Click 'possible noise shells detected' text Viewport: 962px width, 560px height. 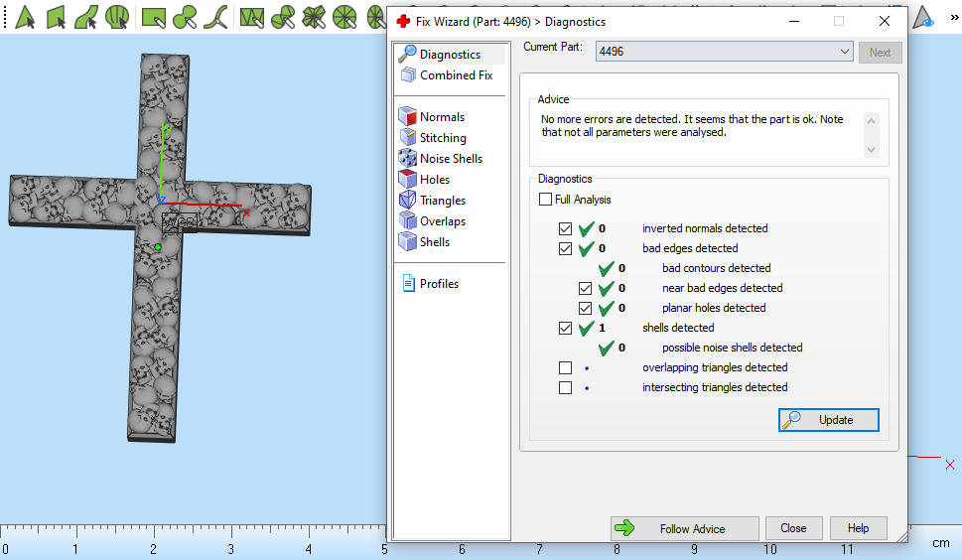click(x=732, y=348)
